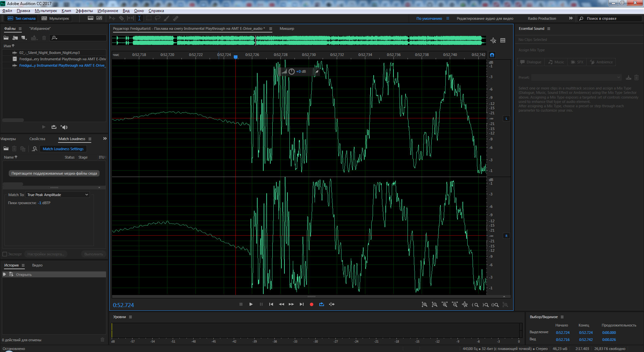
Task: Click the Rewind transport button
Action: click(x=281, y=304)
